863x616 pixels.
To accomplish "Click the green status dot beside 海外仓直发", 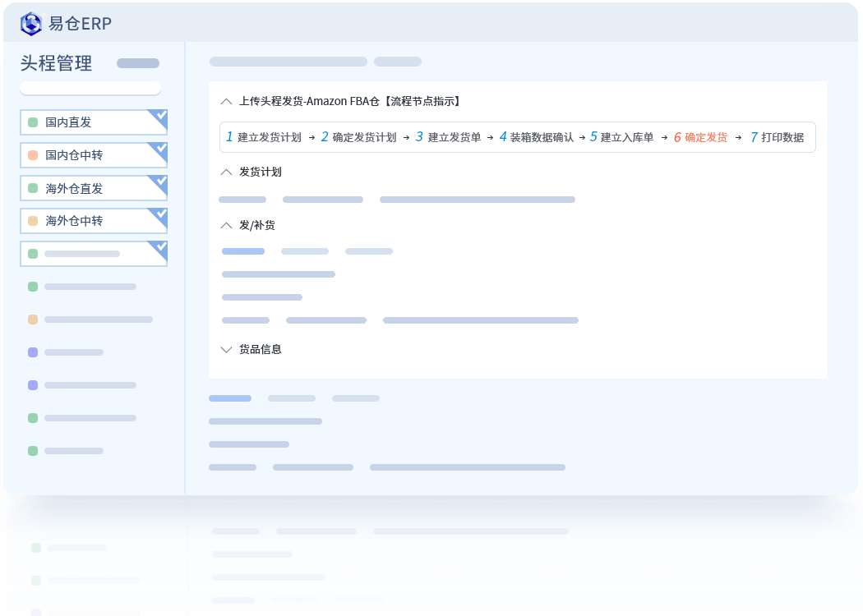I will [33, 188].
